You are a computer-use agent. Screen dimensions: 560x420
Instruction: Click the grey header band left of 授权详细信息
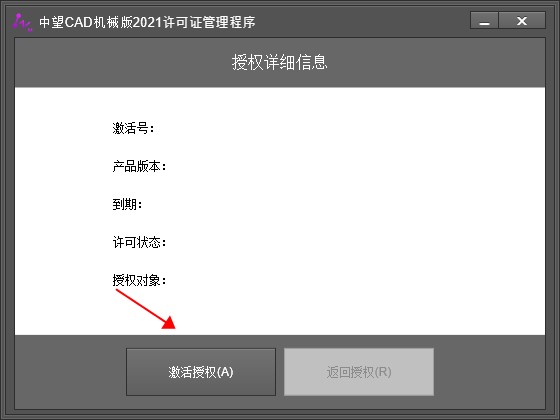pyautogui.click(x=121, y=62)
